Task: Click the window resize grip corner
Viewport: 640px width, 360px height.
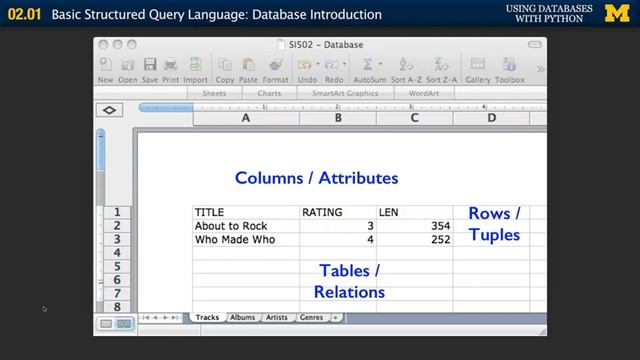Action: (542, 332)
